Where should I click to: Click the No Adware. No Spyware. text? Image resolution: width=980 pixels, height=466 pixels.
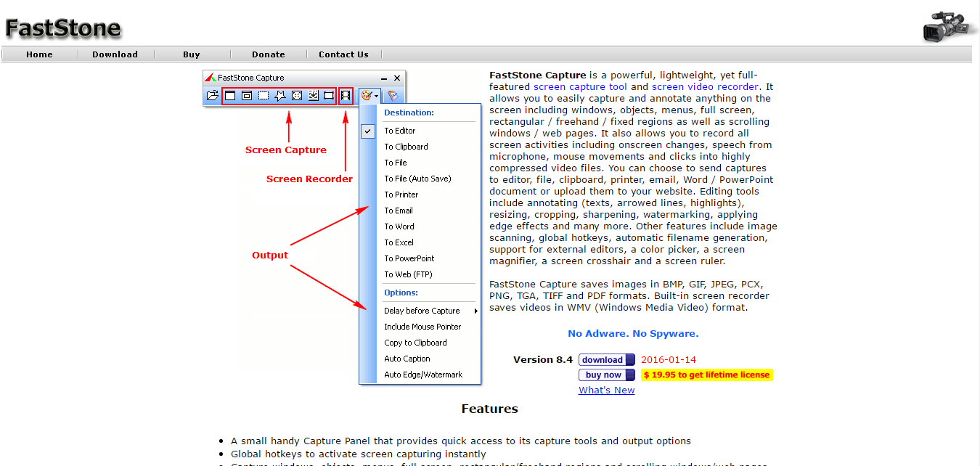pyautogui.click(x=633, y=334)
